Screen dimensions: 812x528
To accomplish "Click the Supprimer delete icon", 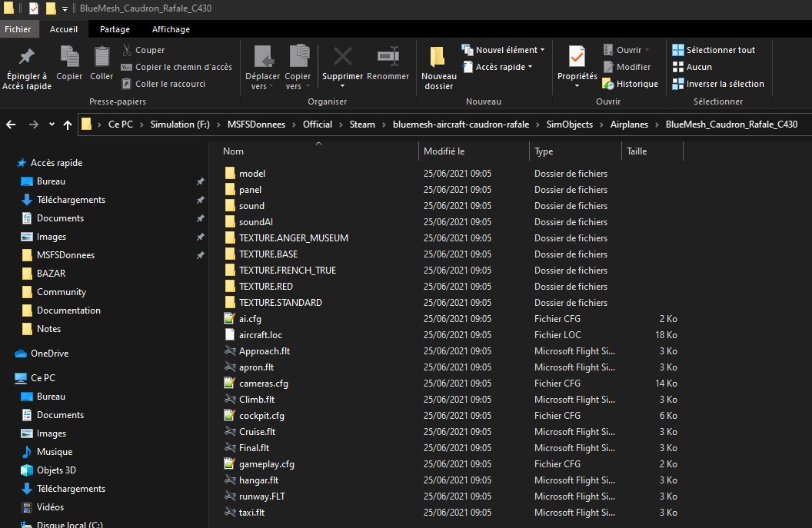I will click(342, 57).
